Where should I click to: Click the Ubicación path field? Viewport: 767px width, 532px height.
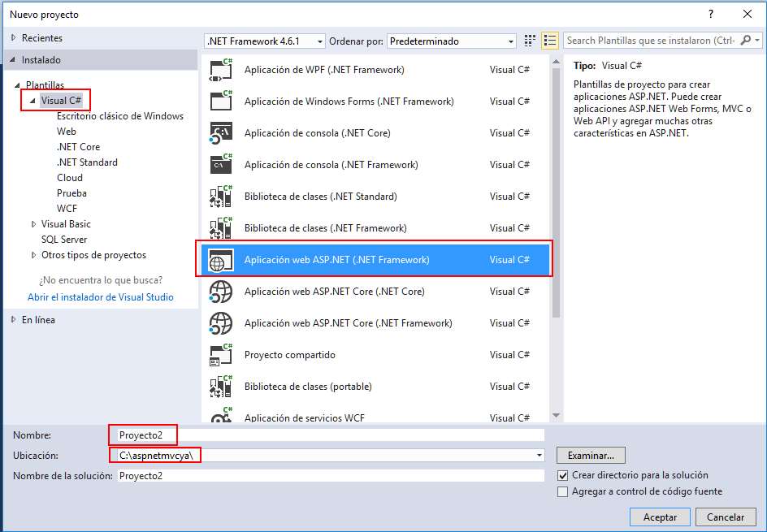331,455
